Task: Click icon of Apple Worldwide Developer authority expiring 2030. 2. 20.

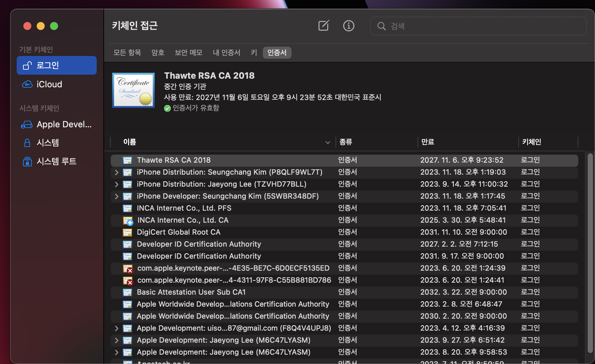Action: click(x=127, y=316)
